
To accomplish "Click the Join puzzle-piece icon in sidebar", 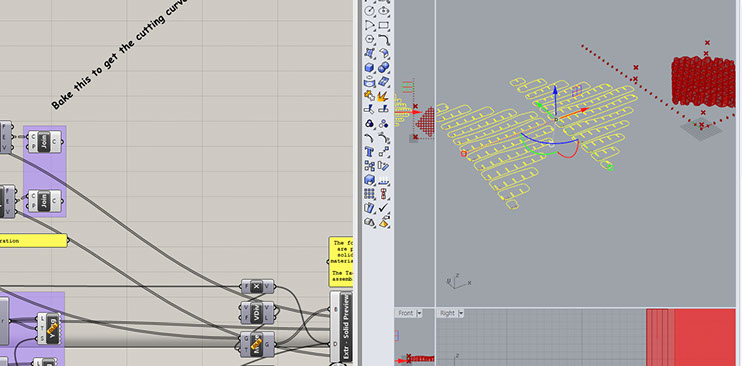I will (x=370, y=95).
